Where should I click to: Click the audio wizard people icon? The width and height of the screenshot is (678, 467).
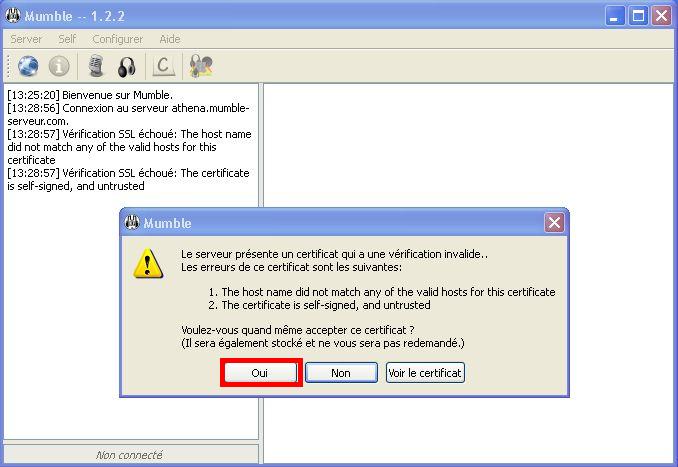(x=201, y=66)
